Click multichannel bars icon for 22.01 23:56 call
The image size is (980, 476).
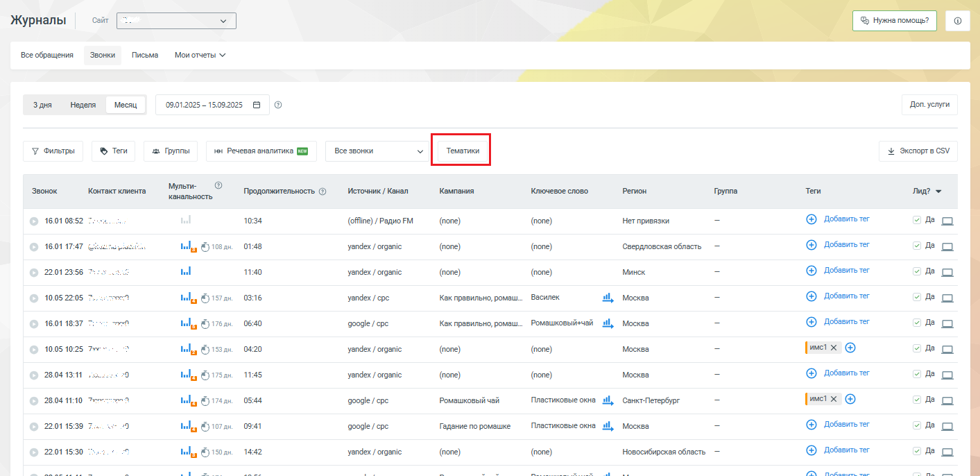[186, 271]
